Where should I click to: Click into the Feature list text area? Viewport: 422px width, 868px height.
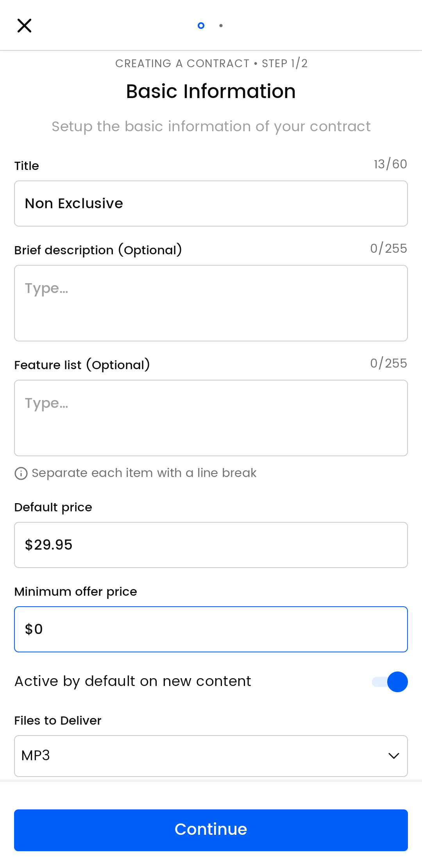(x=211, y=418)
